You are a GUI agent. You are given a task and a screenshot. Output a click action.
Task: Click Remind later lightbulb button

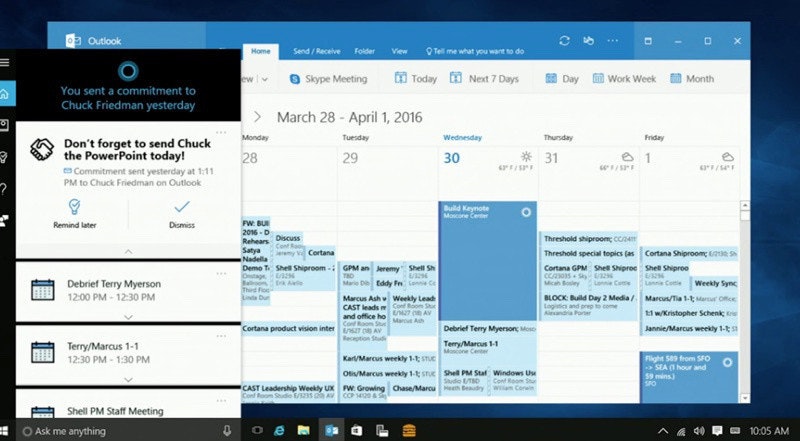[74, 213]
